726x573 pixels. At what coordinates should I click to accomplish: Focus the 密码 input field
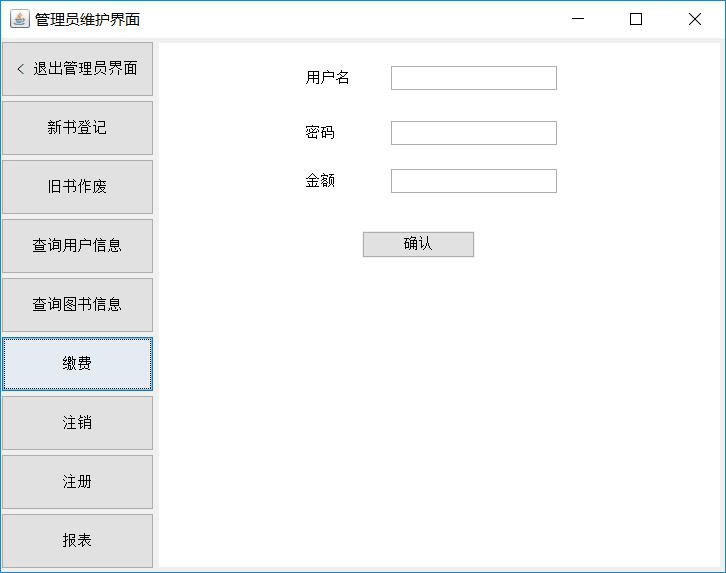(x=474, y=133)
